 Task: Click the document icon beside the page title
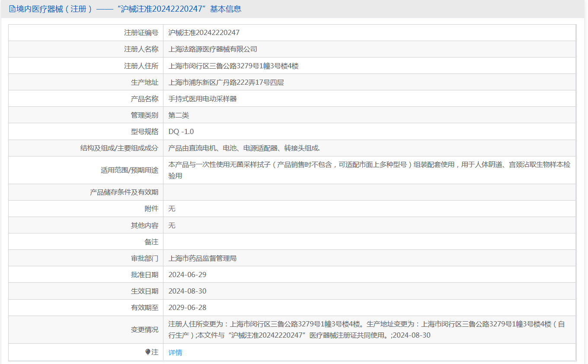click(12, 9)
